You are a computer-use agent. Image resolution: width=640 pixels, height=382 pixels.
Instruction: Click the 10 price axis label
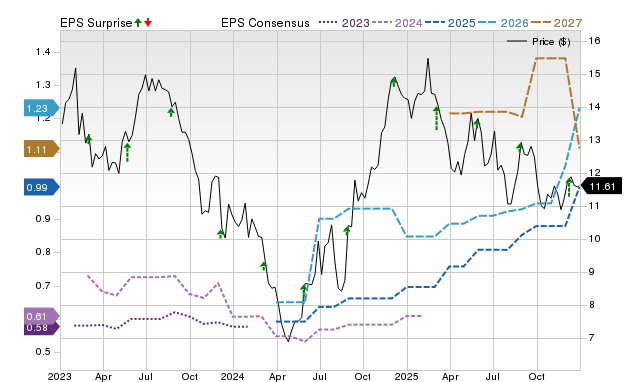[x=595, y=238]
